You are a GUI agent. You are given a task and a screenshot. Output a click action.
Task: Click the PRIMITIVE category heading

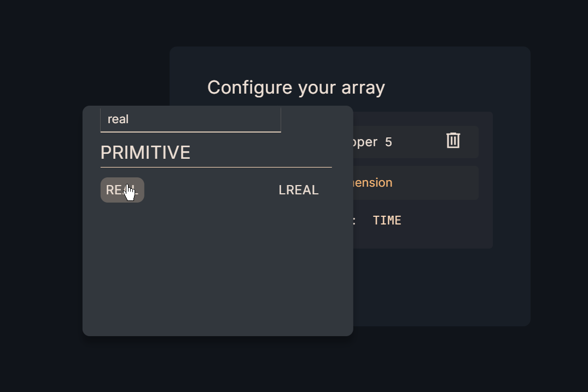[x=145, y=153]
